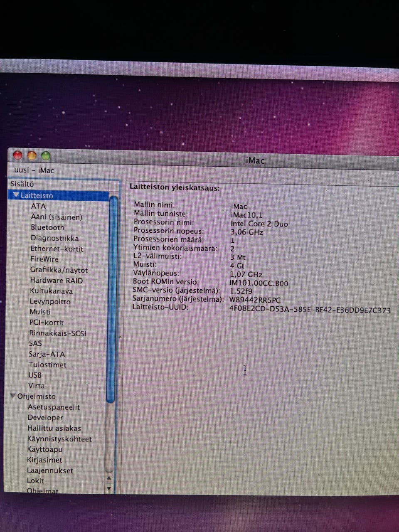Collapse the Laitteisto disclosure triangle

coord(16,195)
